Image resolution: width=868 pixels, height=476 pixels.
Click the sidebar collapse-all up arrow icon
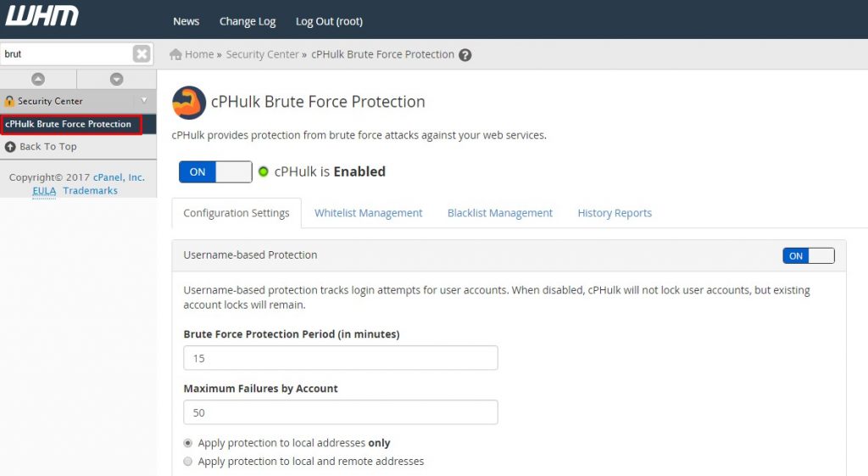tap(38, 79)
